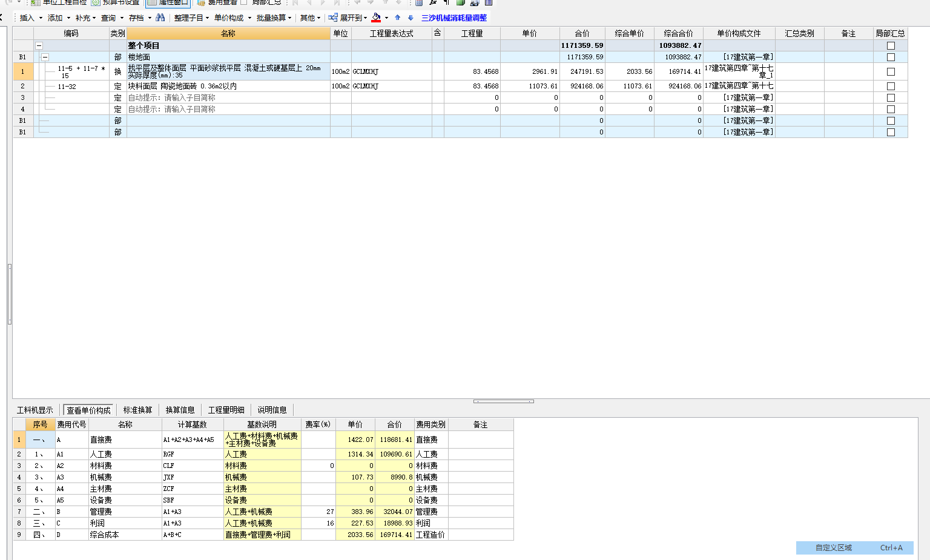Click the left side panel splitter handle

pos(10,294)
